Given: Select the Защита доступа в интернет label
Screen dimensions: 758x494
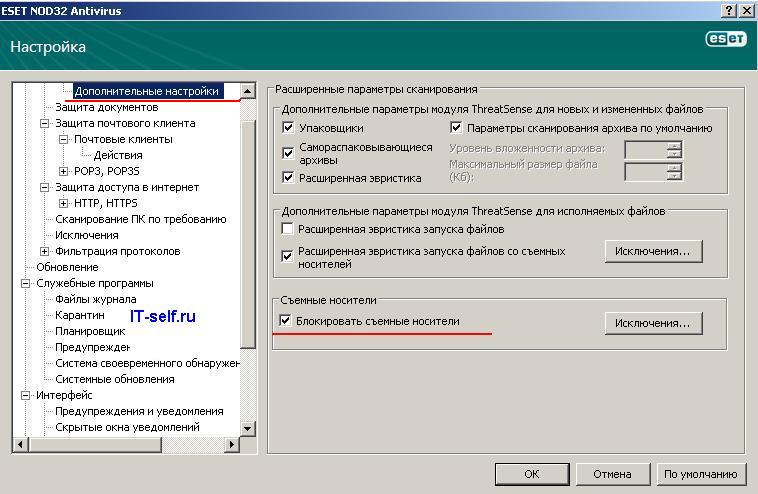Looking at the screenshot, I should click(127, 187).
